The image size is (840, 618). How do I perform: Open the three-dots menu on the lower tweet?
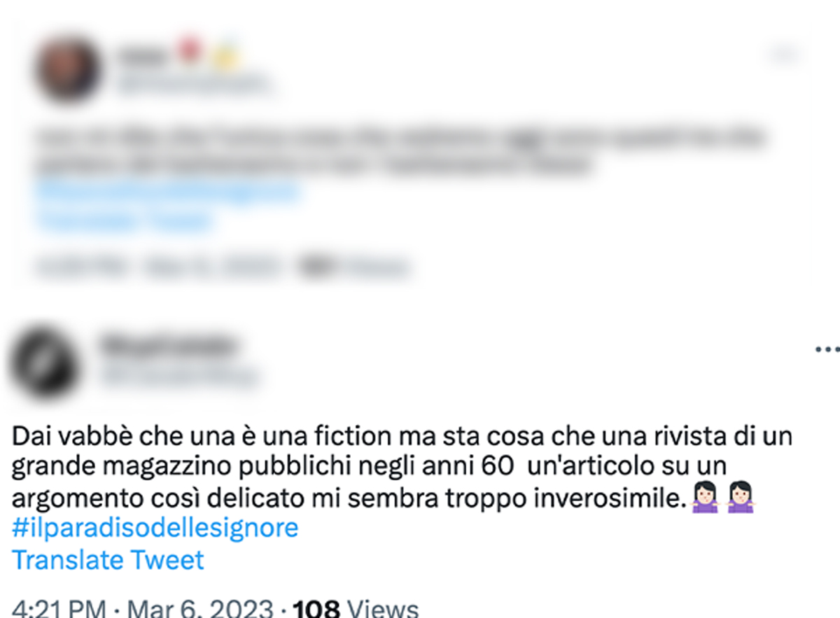pos(826,349)
